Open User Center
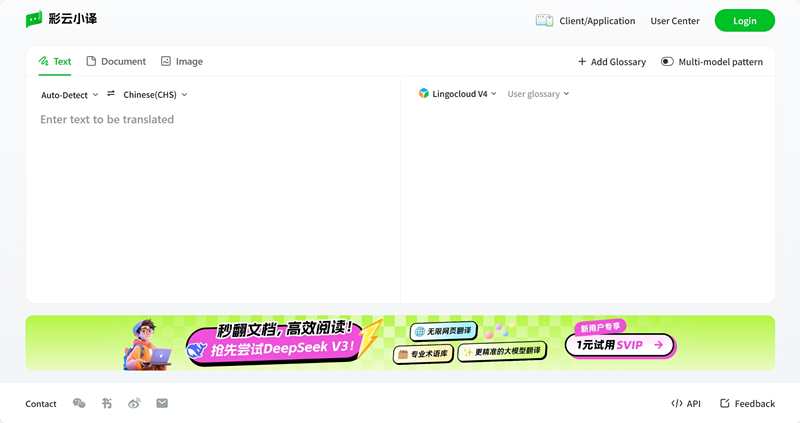 tap(674, 21)
